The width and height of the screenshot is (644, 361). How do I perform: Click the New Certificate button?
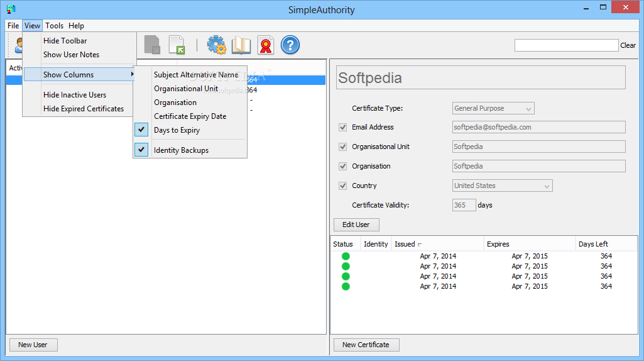366,345
